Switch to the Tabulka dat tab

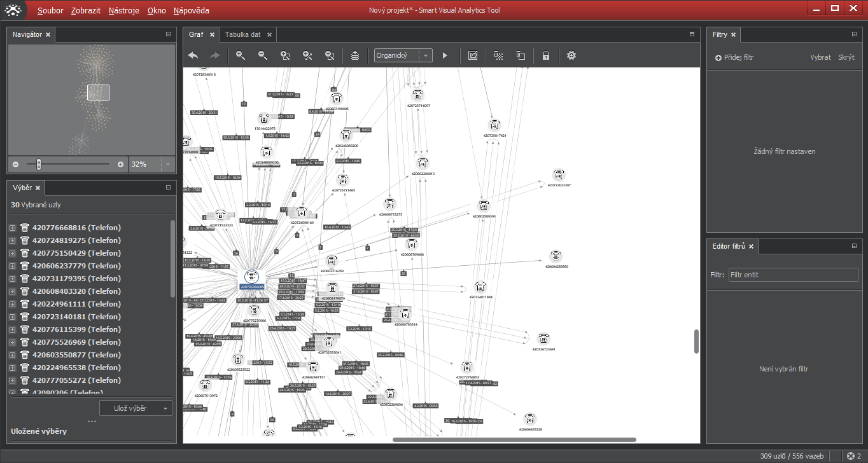[242, 34]
